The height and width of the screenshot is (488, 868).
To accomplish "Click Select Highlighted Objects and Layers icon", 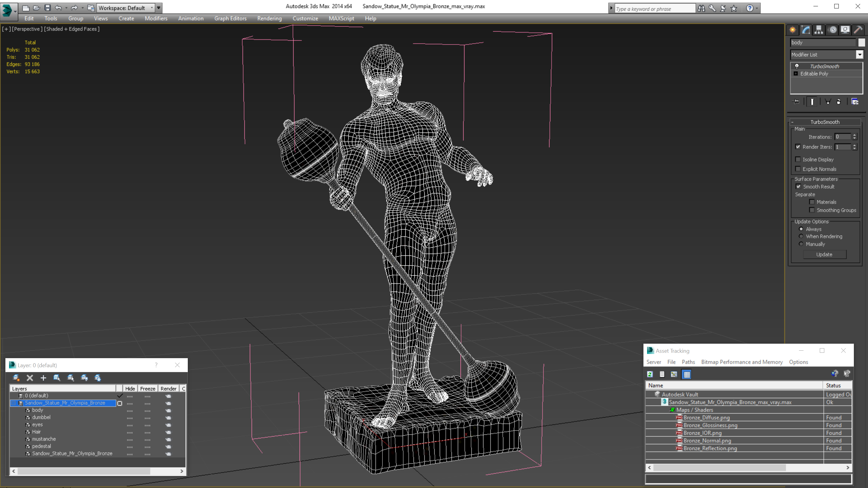I will [x=57, y=378].
